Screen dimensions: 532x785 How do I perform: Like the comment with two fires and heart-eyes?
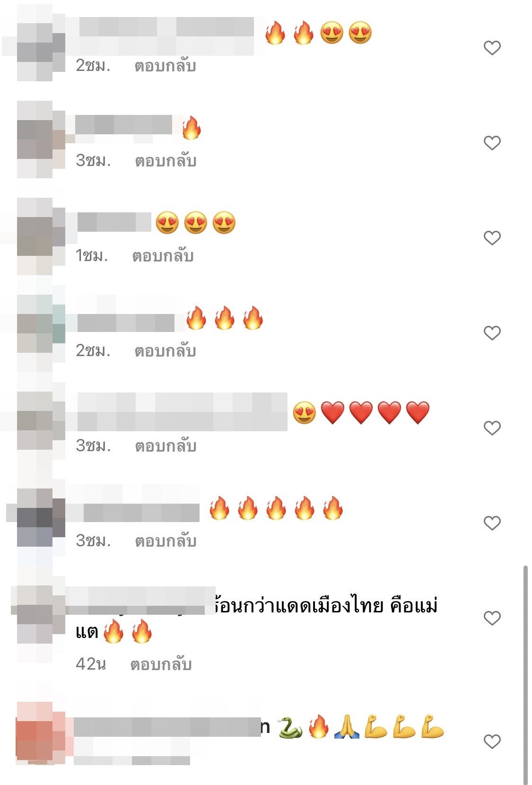click(x=492, y=48)
